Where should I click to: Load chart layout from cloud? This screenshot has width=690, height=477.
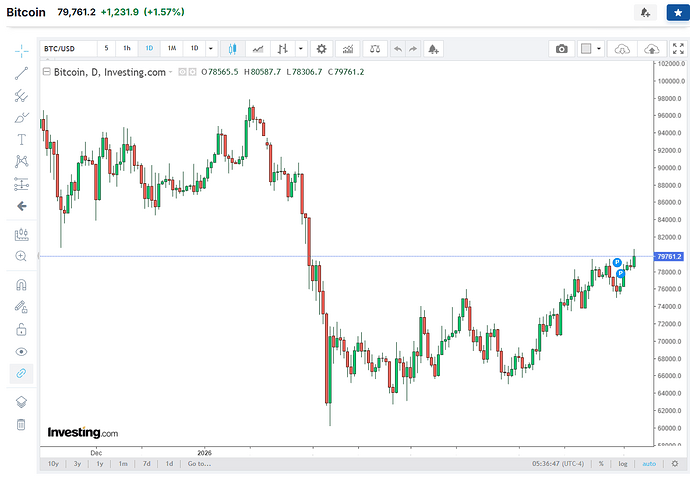[x=622, y=48]
